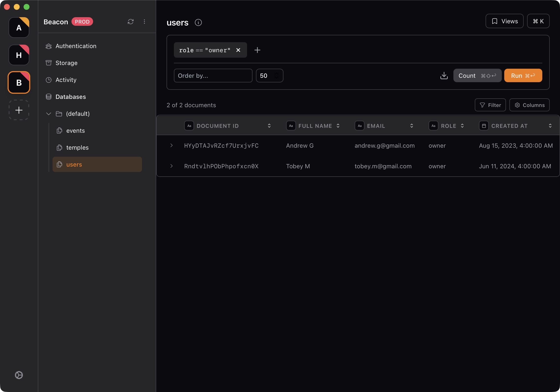Expand the Tobey M document row

(171, 166)
